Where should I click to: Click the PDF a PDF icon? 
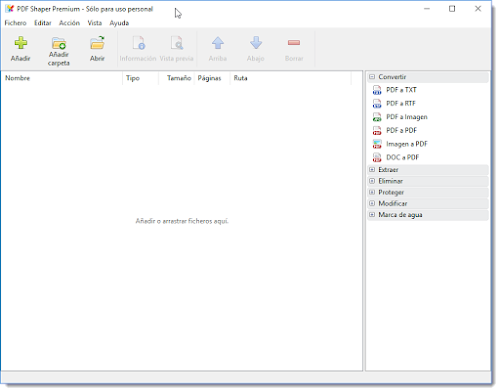pos(377,130)
